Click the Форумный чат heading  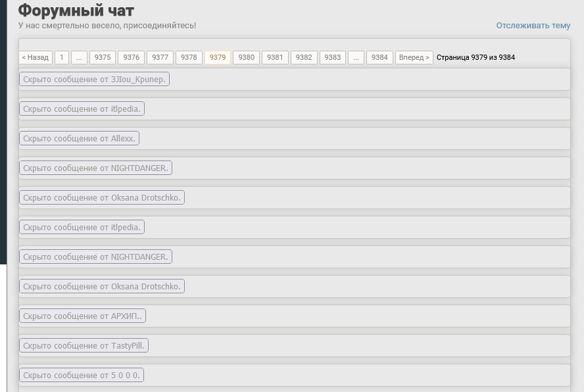[76, 10]
